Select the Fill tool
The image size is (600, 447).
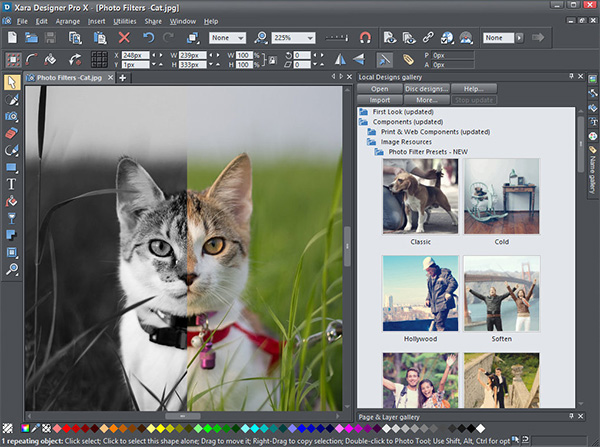click(x=12, y=201)
